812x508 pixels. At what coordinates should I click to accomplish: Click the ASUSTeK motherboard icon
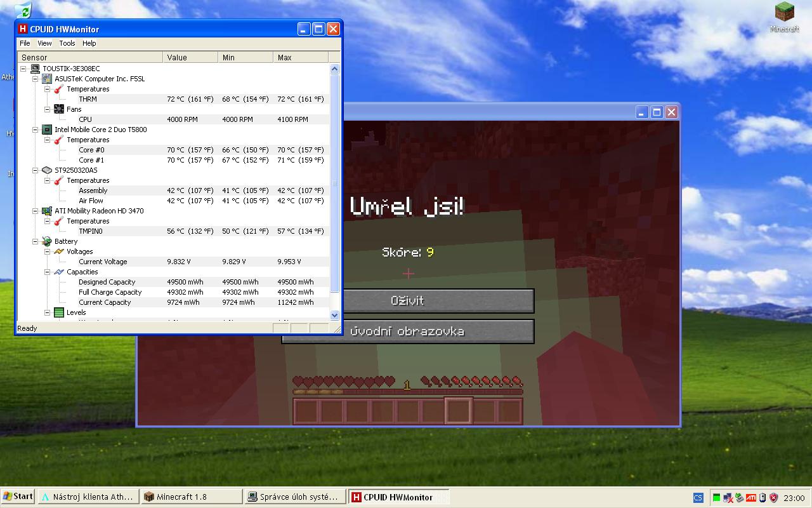point(47,79)
